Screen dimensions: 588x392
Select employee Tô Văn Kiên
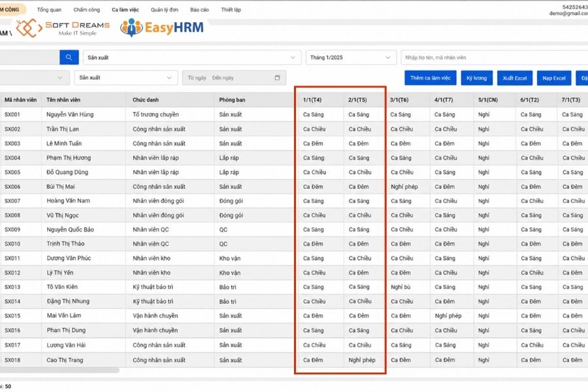[x=62, y=287]
